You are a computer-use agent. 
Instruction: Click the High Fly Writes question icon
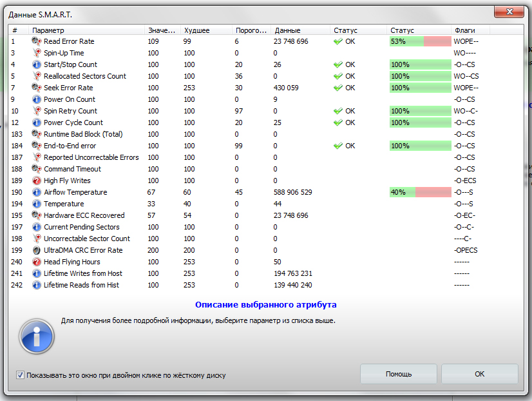(x=37, y=181)
